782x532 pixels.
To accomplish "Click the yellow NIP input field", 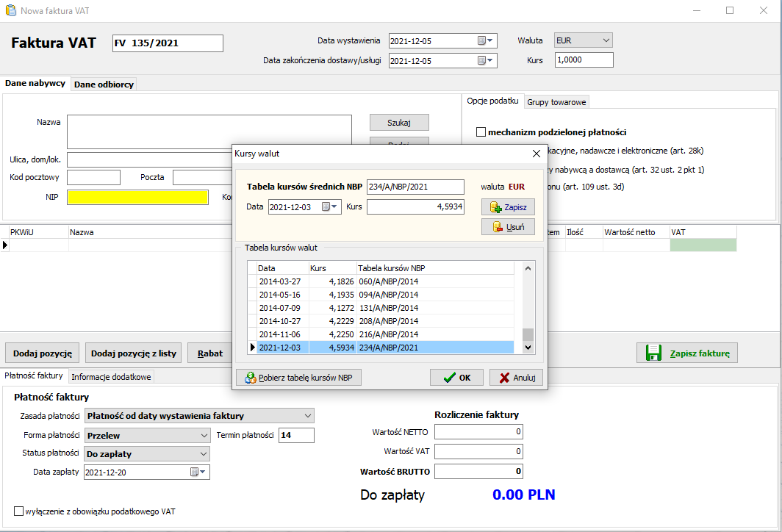I will 137,198.
